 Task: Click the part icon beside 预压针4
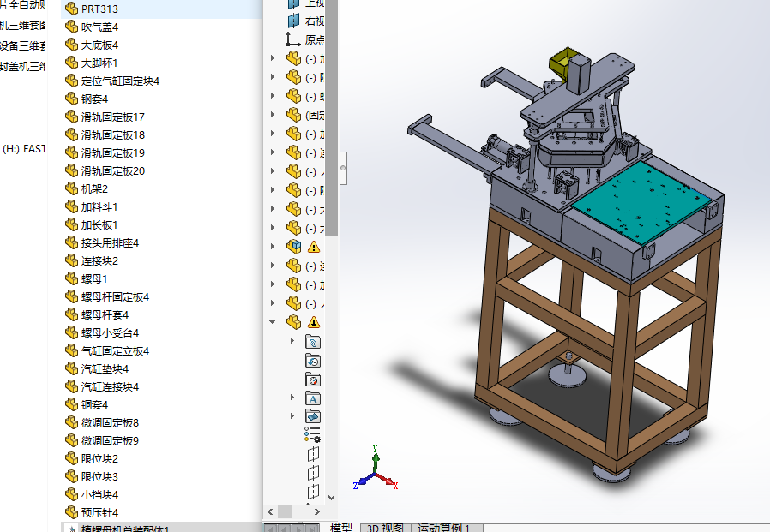(72, 512)
